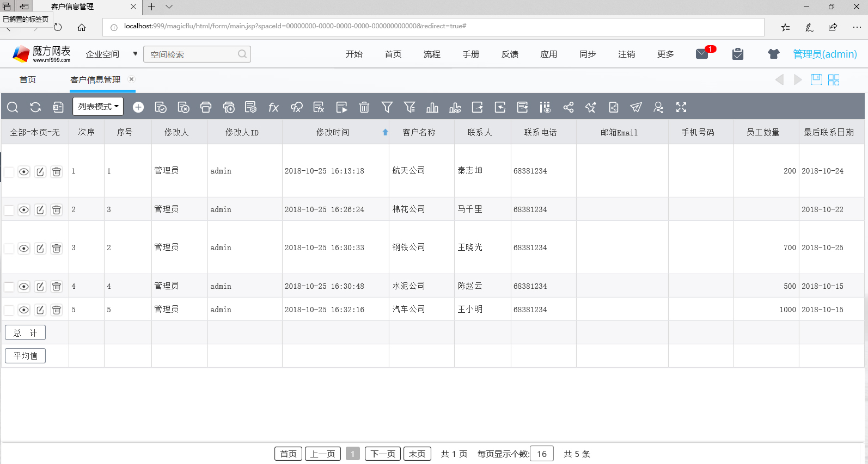Go to 上一页 in pagination
This screenshot has width=868, height=464.
coord(323,454)
